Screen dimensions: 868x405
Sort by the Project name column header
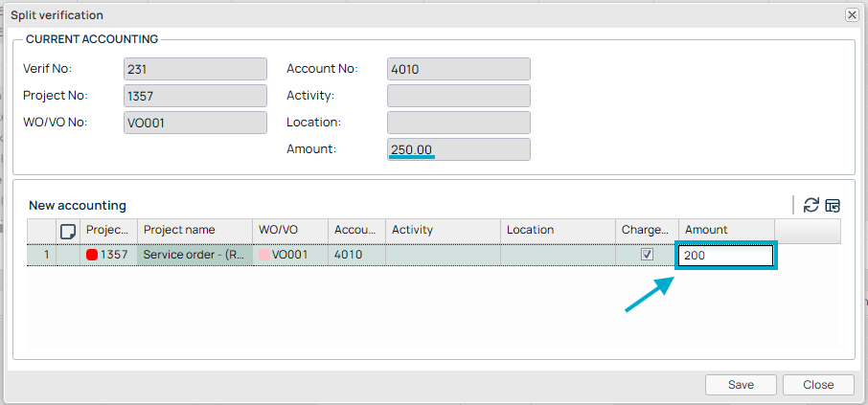194,231
